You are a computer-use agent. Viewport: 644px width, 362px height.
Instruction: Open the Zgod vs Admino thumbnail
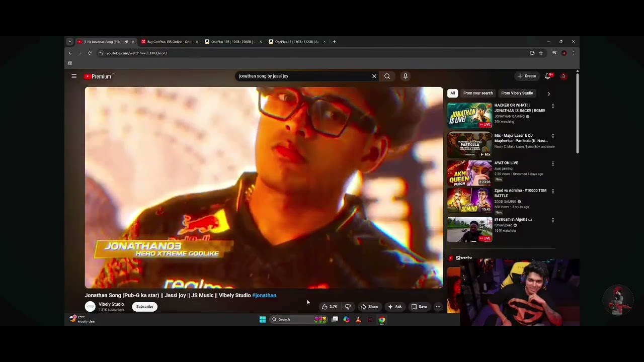[x=470, y=201]
